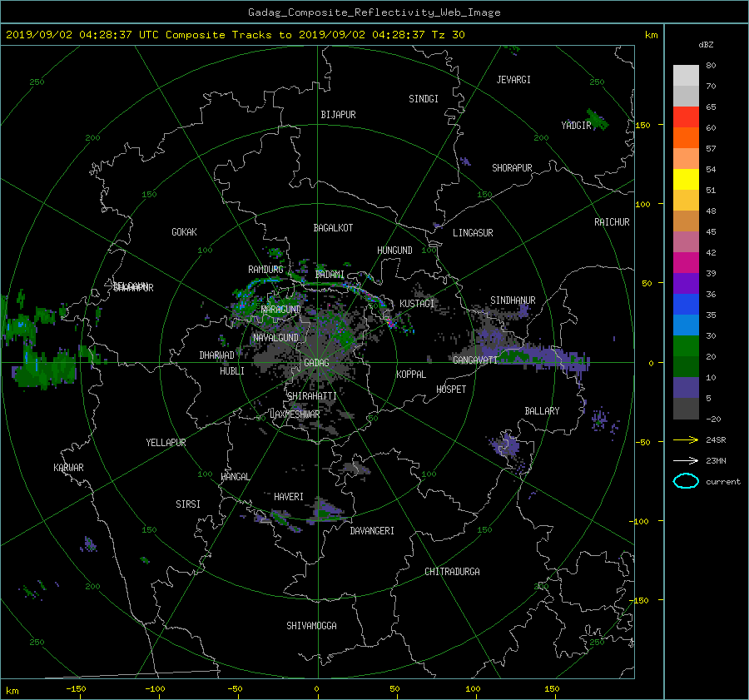Click the HANGAL city label
The height and width of the screenshot is (700, 749).
pos(235,477)
